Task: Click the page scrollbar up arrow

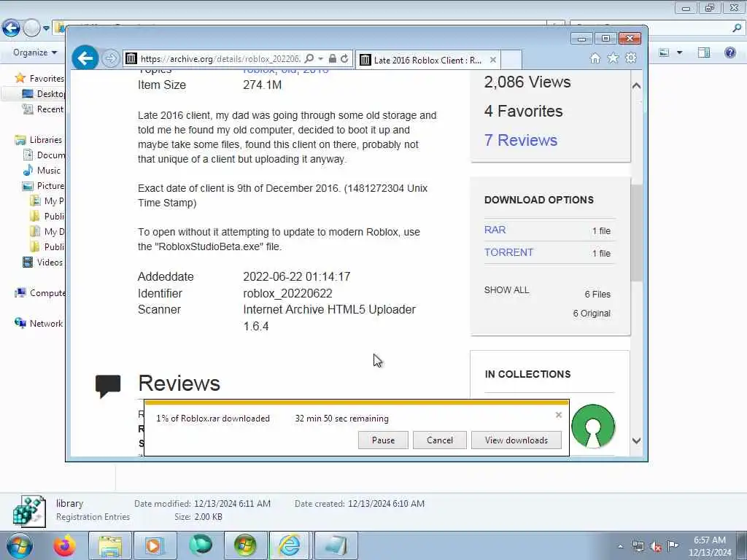Action: pyautogui.click(x=636, y=86)
